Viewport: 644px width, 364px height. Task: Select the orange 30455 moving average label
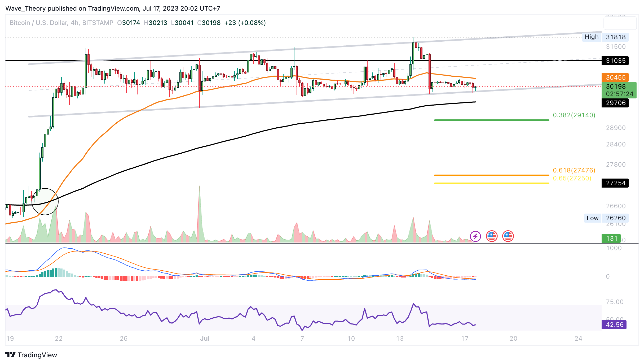[615, 77]
